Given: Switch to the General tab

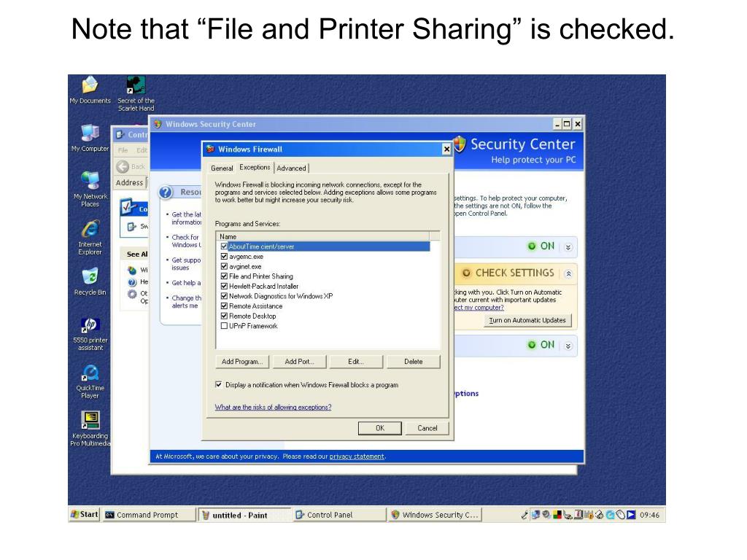Looking at the screenshot, I should click(222, 168).
